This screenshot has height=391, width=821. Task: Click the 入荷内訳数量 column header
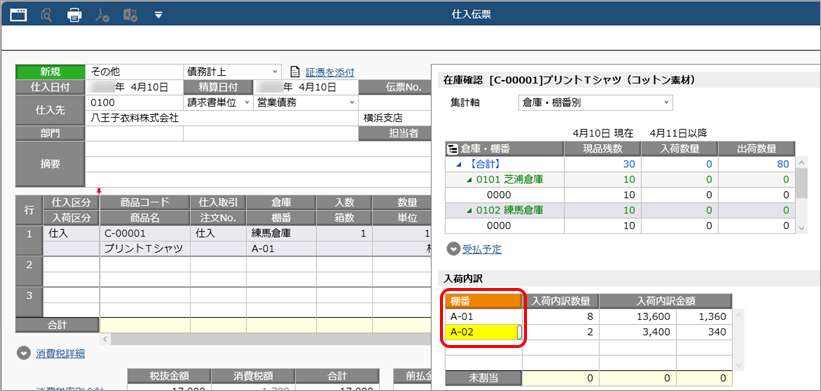pyautogui.click(x=561, y=300)
